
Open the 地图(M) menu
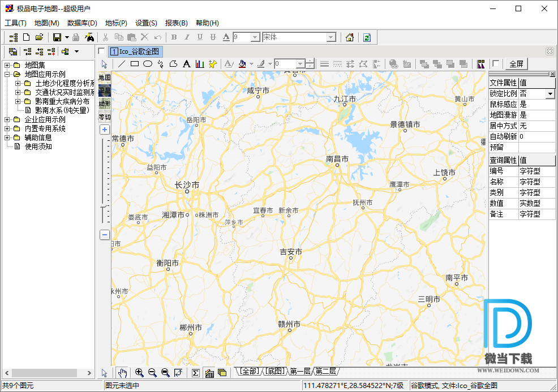coord(46,23)
